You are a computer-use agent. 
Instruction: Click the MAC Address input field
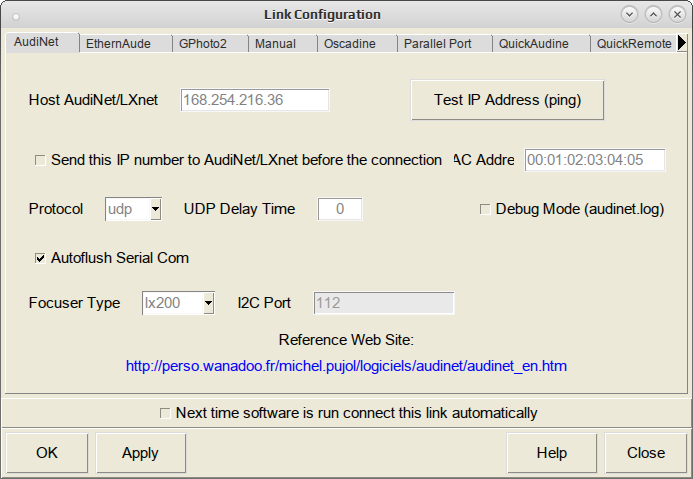pos(595,160)
